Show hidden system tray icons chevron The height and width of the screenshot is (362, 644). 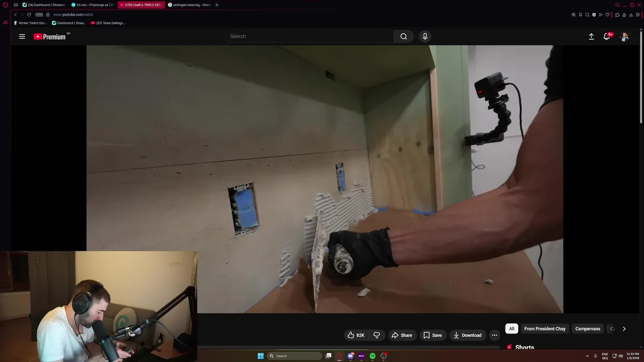(587, 356)
